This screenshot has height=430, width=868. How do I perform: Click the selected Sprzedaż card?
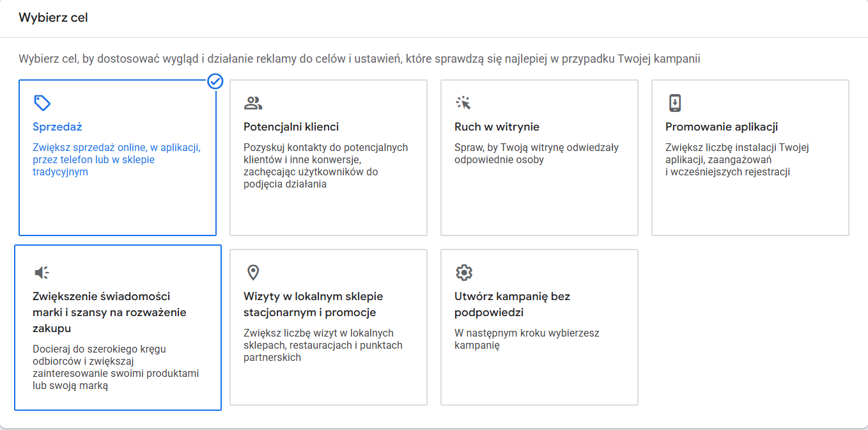tap(118, 157)
